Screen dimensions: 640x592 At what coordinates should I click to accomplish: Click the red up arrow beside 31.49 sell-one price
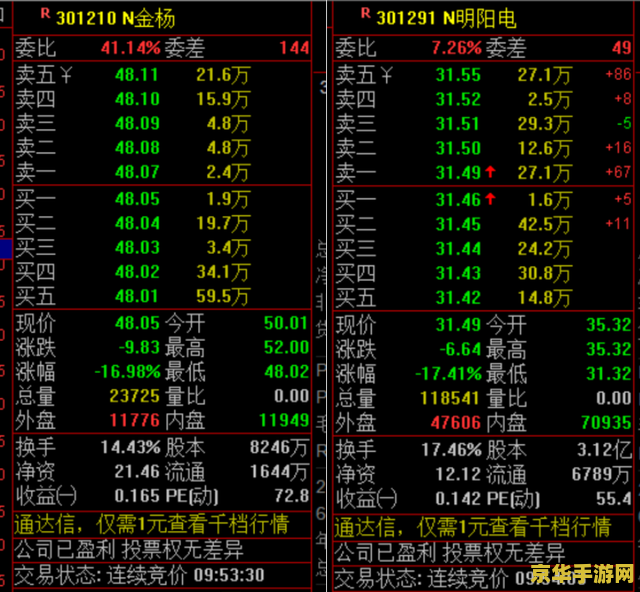click(490, 172)
